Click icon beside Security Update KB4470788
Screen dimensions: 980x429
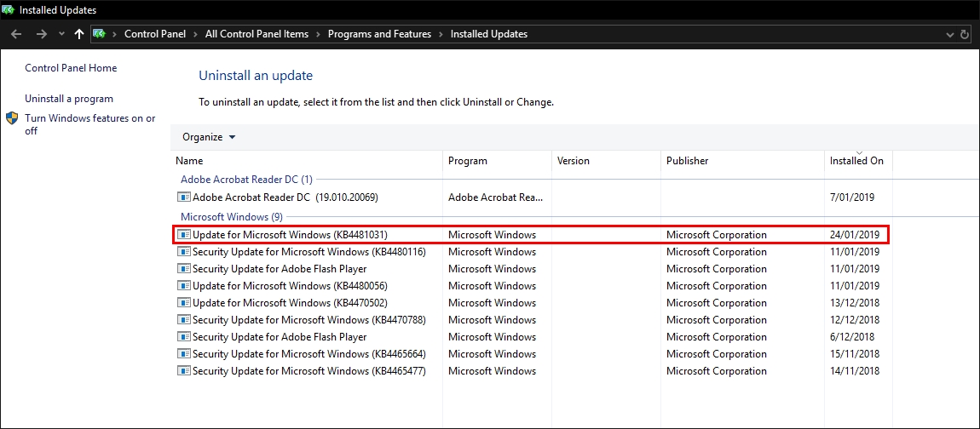[x=184, y=320]
